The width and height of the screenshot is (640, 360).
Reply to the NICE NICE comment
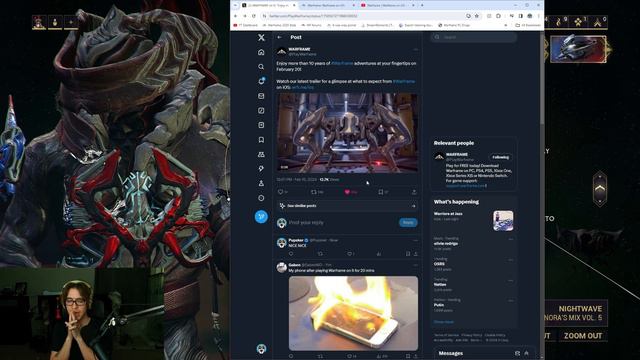tap(291, 253)
